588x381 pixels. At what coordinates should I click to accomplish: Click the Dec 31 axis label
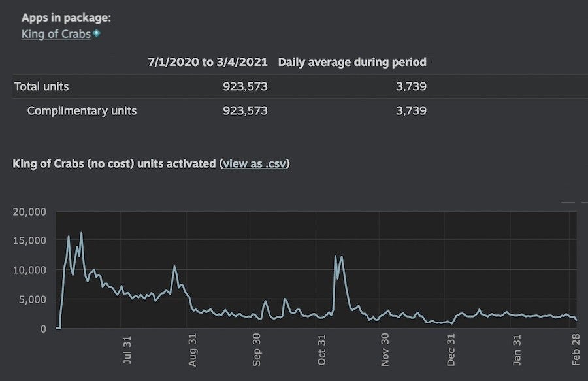point(451,350)
